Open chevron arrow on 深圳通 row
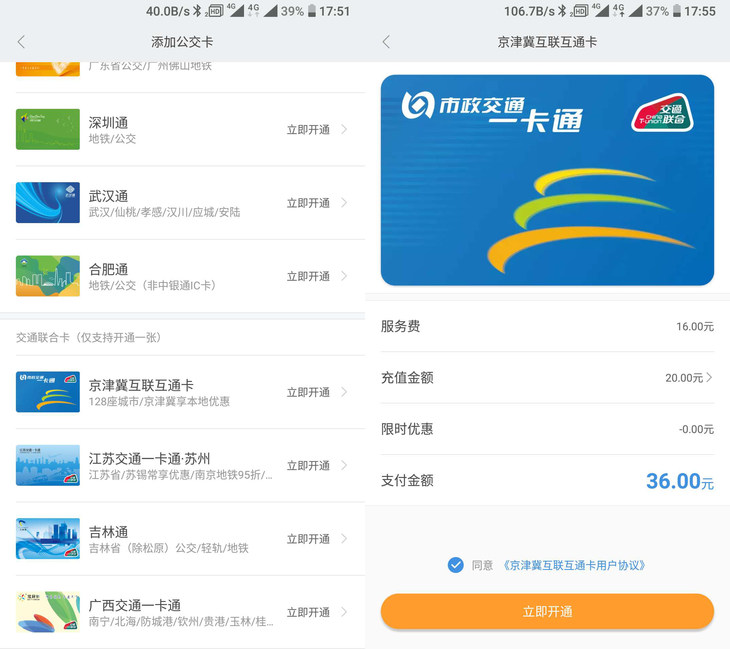Image resolution: width=730 pixels, height=649 pixels. 345,129
